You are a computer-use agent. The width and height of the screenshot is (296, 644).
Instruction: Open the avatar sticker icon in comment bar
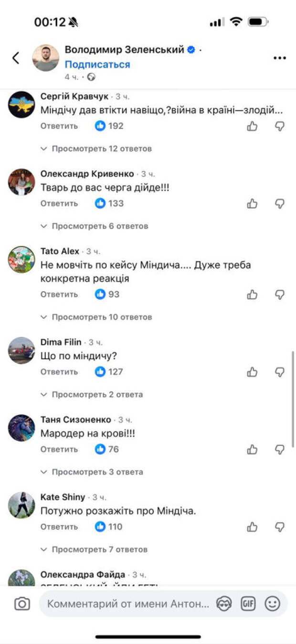pyautogui.click(x=223, y=604)
